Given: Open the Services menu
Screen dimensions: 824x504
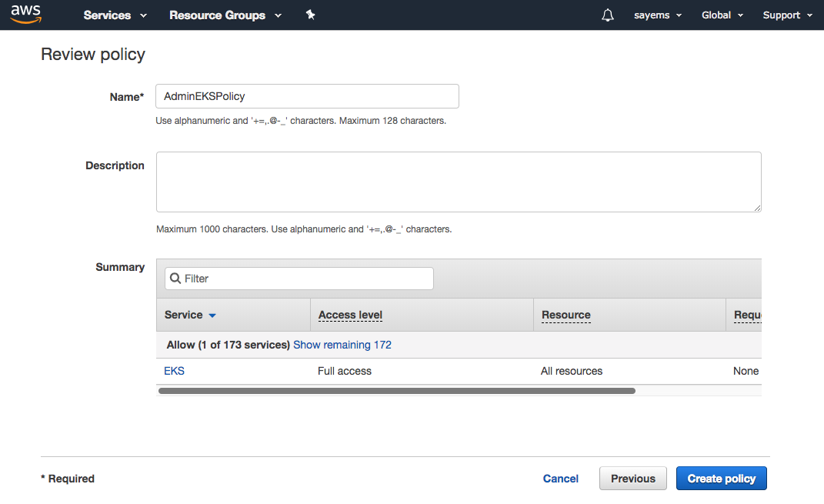Looking at the screenshot, I should [115, 15].
